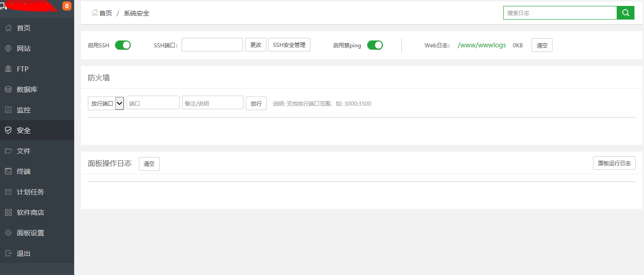Toggle the 启用SSH switch
The width and height of the screenshot is (644, 275).
coord(123,45)
